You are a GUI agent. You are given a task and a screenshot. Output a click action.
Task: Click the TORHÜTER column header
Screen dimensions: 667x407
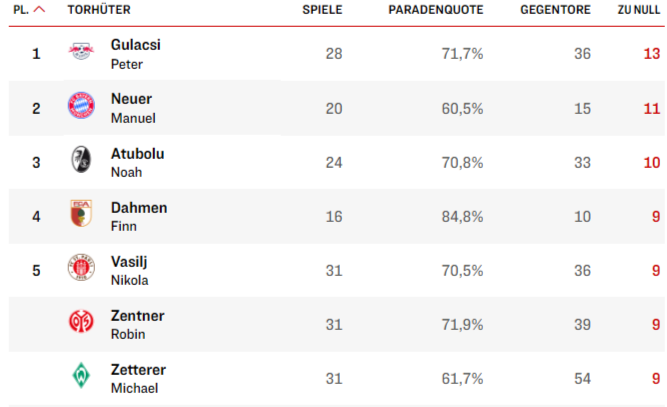coord(99,10)
